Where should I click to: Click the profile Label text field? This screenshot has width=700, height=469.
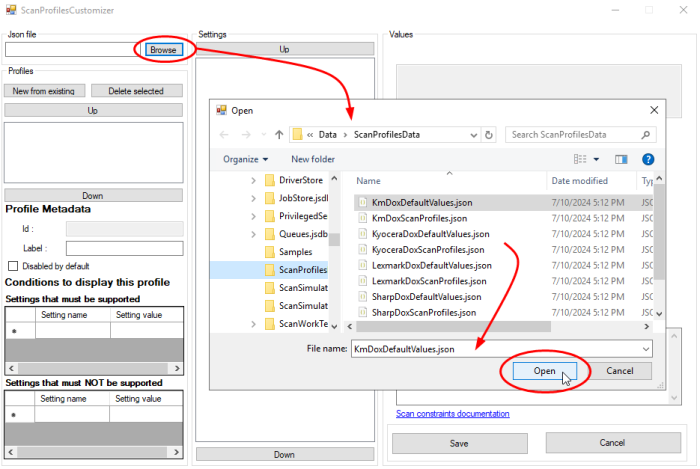[124, 248]
